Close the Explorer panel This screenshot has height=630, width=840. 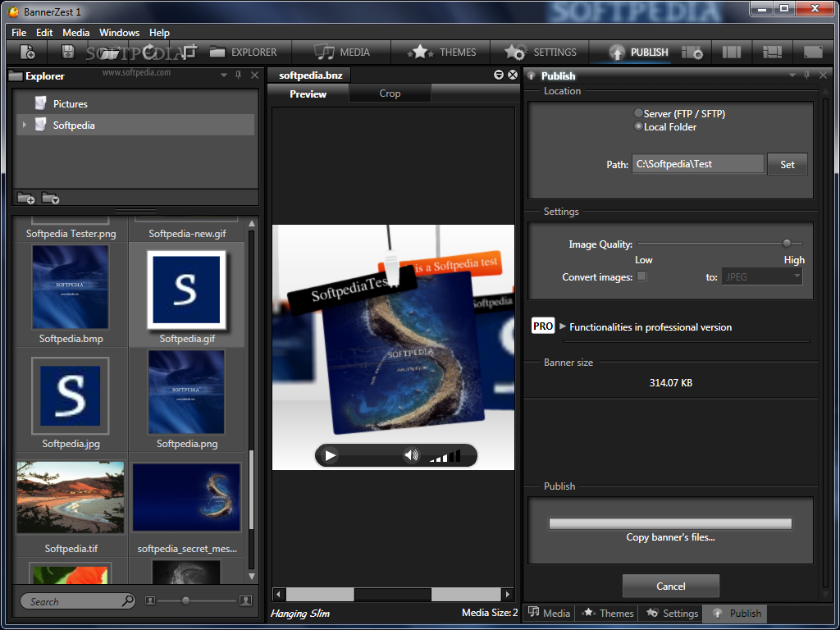(x=254, y=75)
